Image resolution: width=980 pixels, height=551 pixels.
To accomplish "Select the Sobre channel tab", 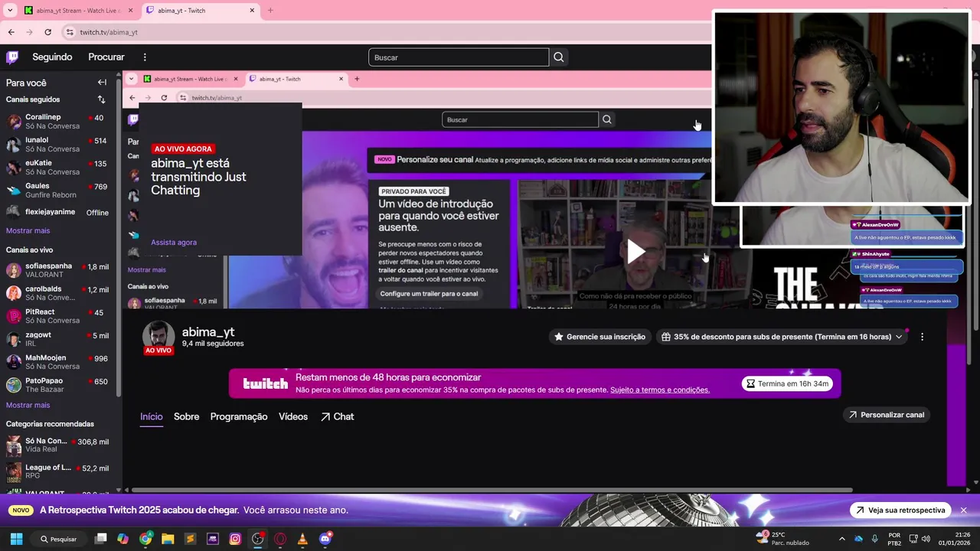I will [186, 416].
